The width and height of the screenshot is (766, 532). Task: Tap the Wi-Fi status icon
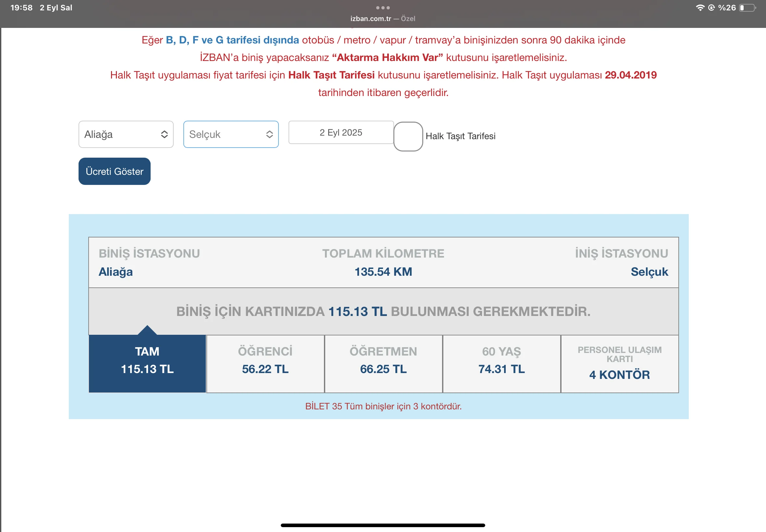coord(700,8)
